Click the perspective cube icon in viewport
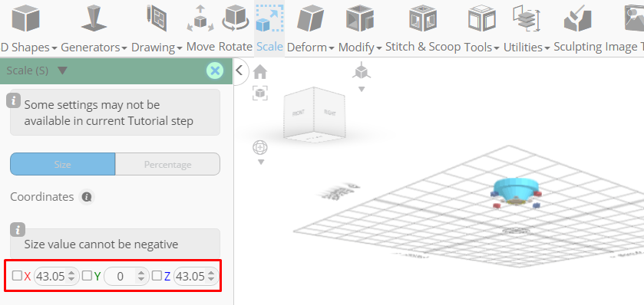644x305 pixels. [362, 71]
